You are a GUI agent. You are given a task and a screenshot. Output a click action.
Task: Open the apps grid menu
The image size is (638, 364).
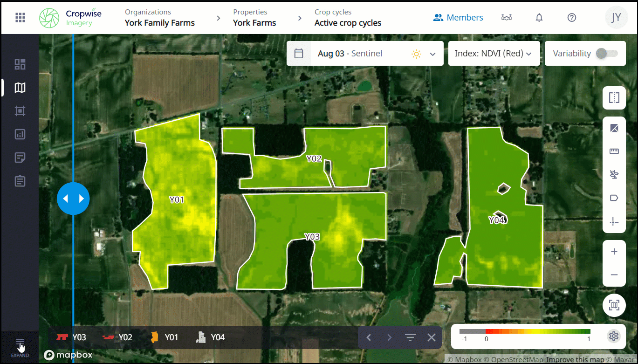pyautogui.click(x=20, y=18)
